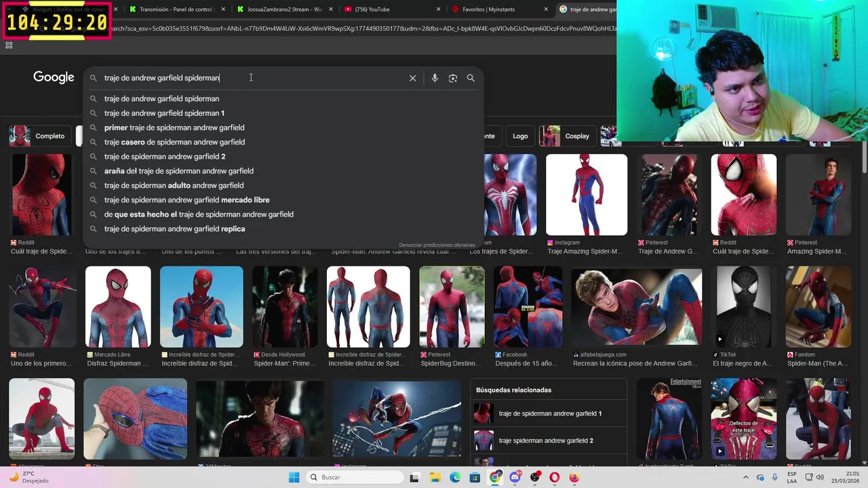Open Opera browser from the taskbar
The width and height of the screenshot is (868, 488).
pos(555,477)
